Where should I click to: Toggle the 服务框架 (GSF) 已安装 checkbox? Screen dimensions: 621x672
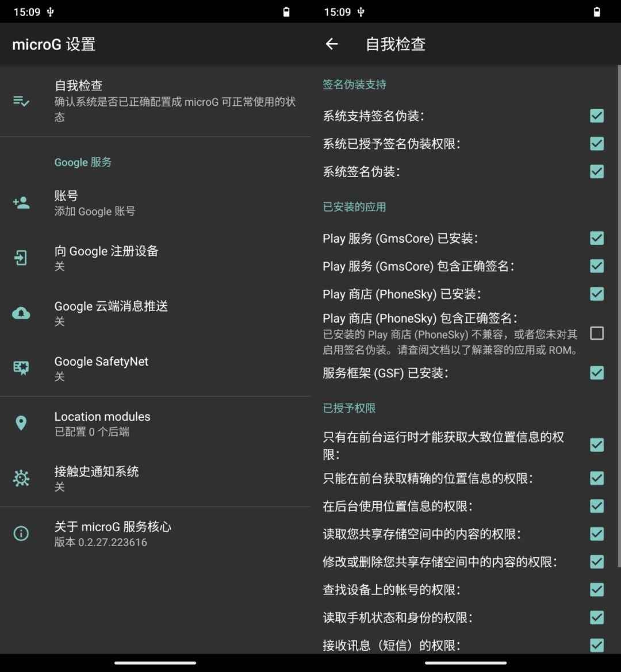coord(597,373)
